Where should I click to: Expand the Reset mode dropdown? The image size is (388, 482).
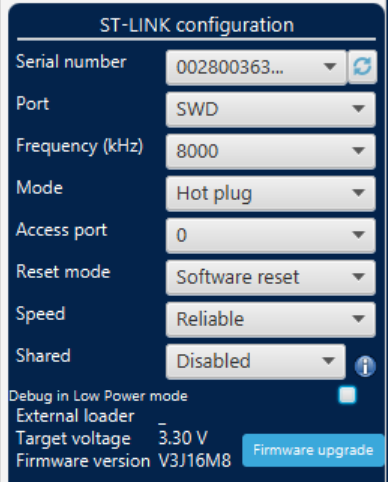tap(271, 277)
